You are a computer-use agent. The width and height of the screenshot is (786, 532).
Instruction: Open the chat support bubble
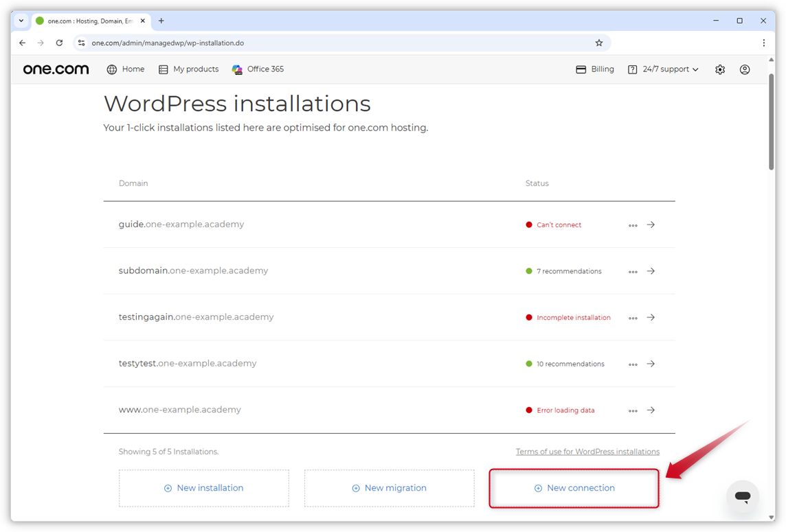tap(743, 496)
